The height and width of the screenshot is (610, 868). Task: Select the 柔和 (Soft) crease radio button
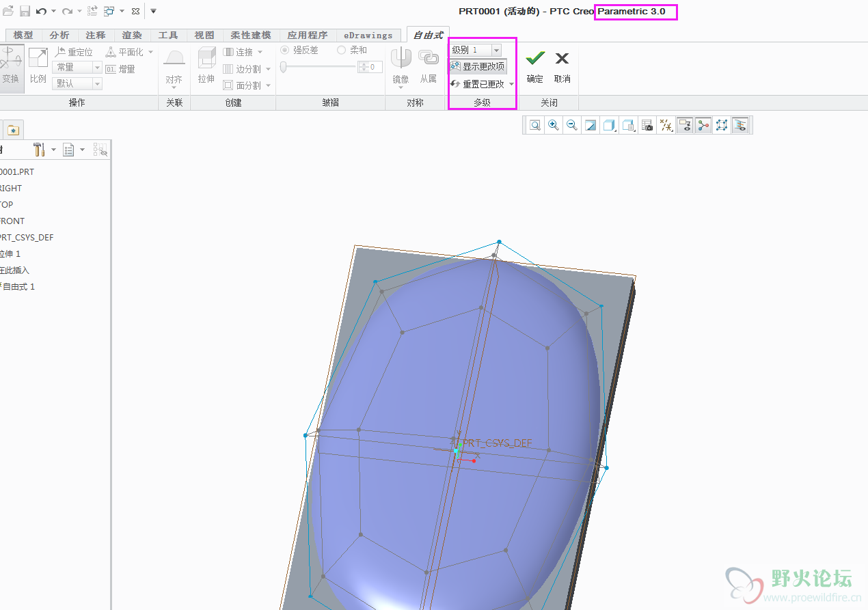click(x=342, y=51)
